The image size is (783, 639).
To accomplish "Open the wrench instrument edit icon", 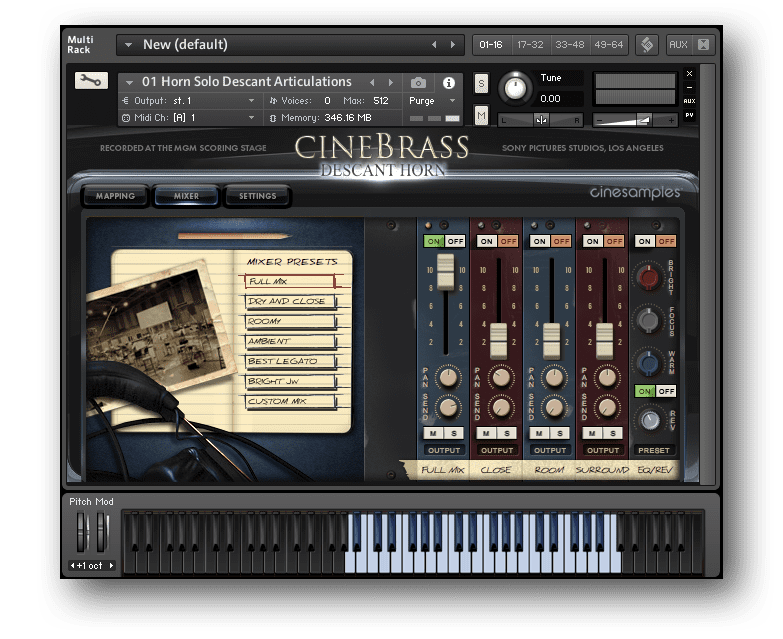I will tap(91, 80).
